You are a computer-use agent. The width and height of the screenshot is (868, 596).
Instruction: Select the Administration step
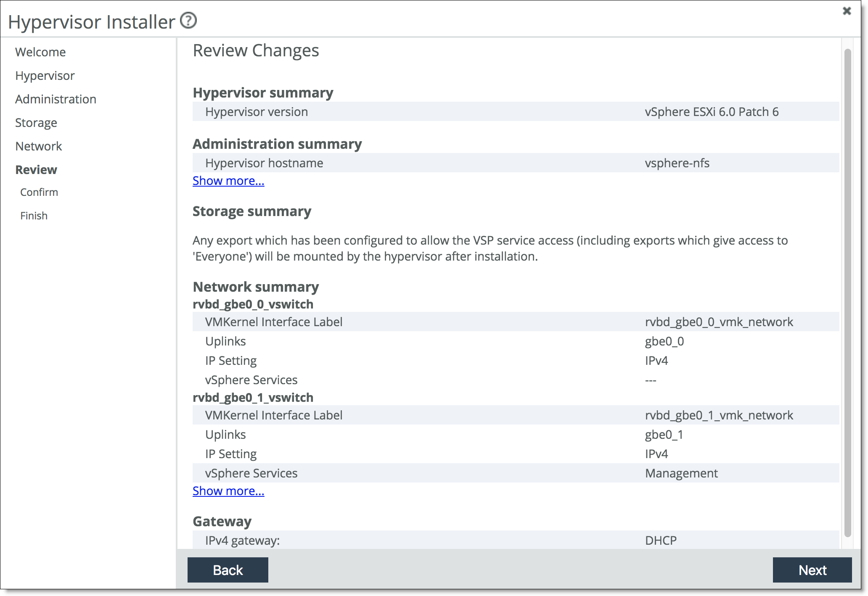[x=56, y=99]
